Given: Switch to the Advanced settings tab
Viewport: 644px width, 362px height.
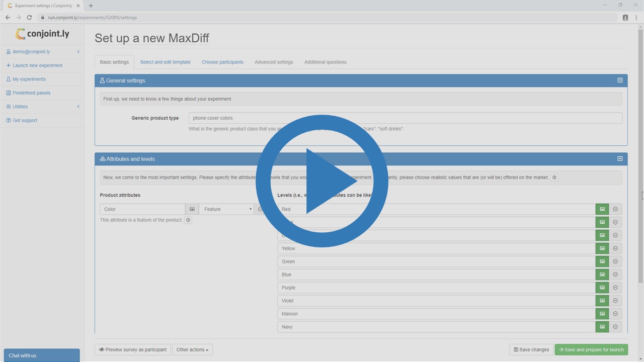Looking at the screenshot, I should 273,62.
